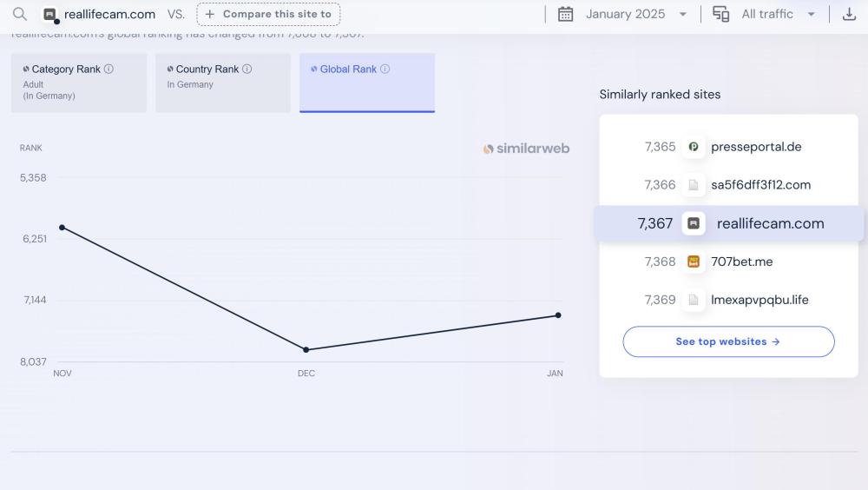Screen dimensions: 868x490
Task: Click the search magnifier icon
Action: (x=19, y=14)
